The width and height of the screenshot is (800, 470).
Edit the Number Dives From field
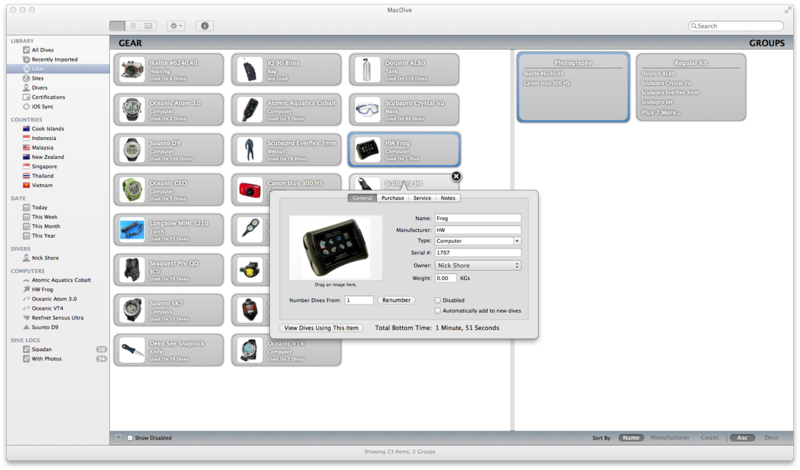click(359, 300)
